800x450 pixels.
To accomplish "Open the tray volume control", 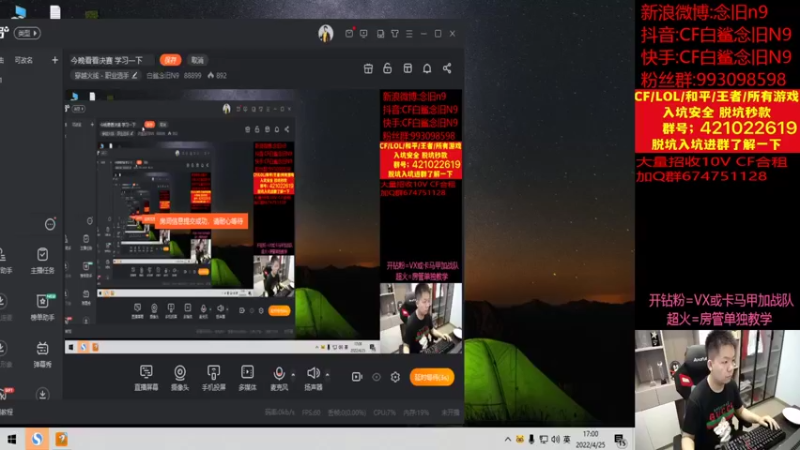I will click(x=556, y=439).
